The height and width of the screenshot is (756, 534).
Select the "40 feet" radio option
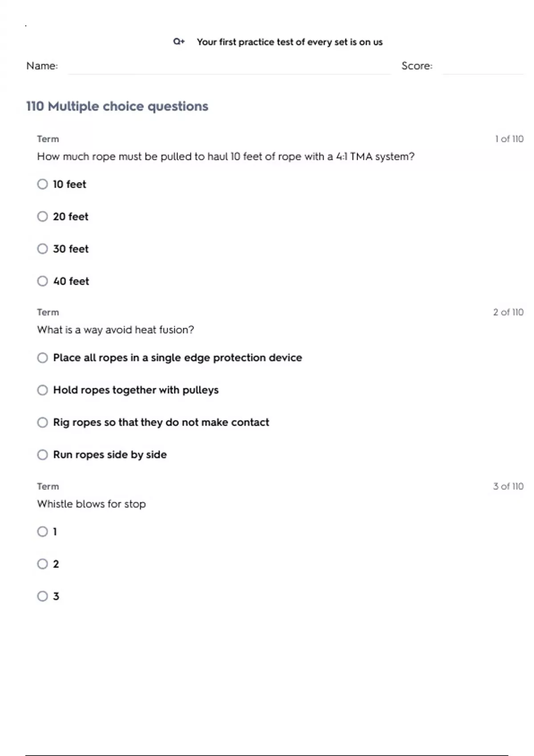coord(42,281)
